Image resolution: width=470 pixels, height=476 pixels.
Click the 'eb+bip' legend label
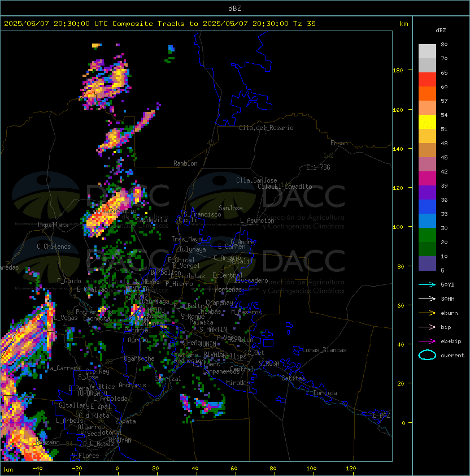tap(451, 341)
